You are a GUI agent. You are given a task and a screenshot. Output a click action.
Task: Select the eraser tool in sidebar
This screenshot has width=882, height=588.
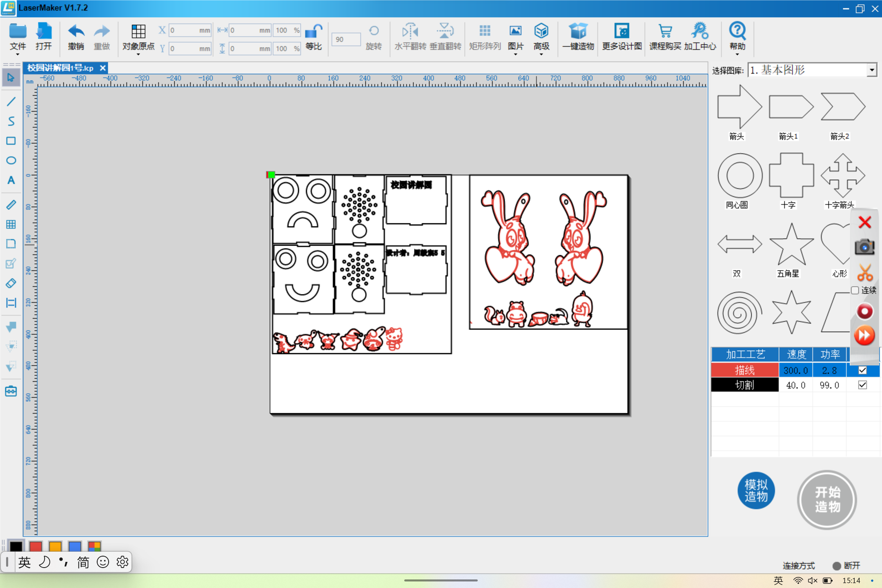coord(11,283)
